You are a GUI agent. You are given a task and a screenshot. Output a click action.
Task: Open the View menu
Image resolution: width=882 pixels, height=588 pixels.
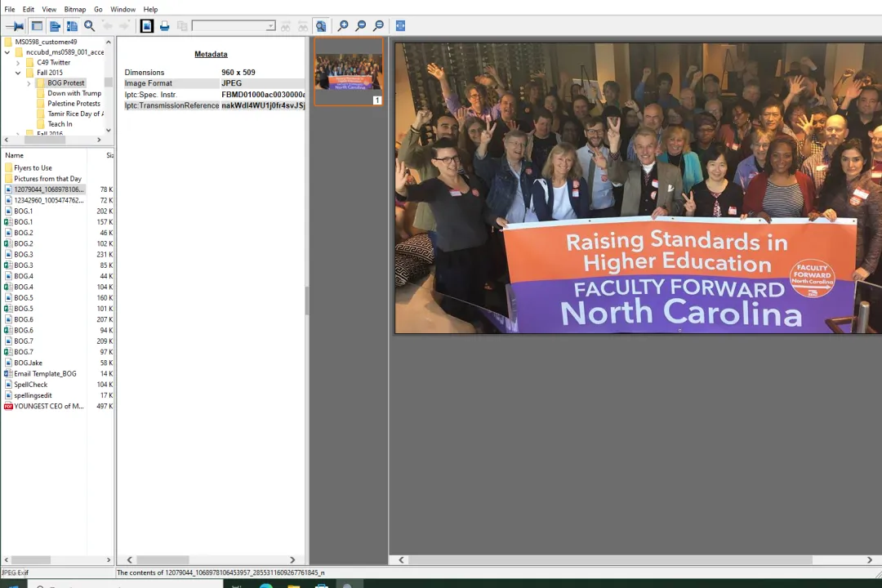click(49, 10)
